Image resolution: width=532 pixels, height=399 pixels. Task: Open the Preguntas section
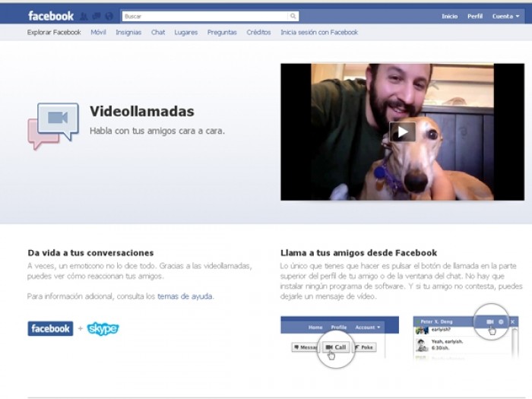click(x=222, y=32)
